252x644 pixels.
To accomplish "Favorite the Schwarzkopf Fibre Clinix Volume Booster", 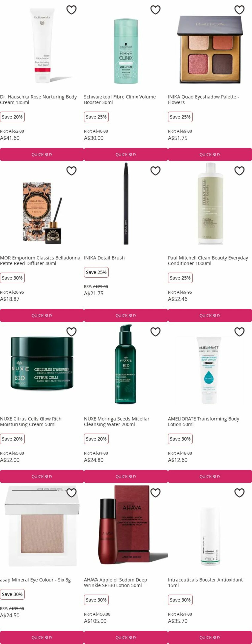I will click(155, 10).
